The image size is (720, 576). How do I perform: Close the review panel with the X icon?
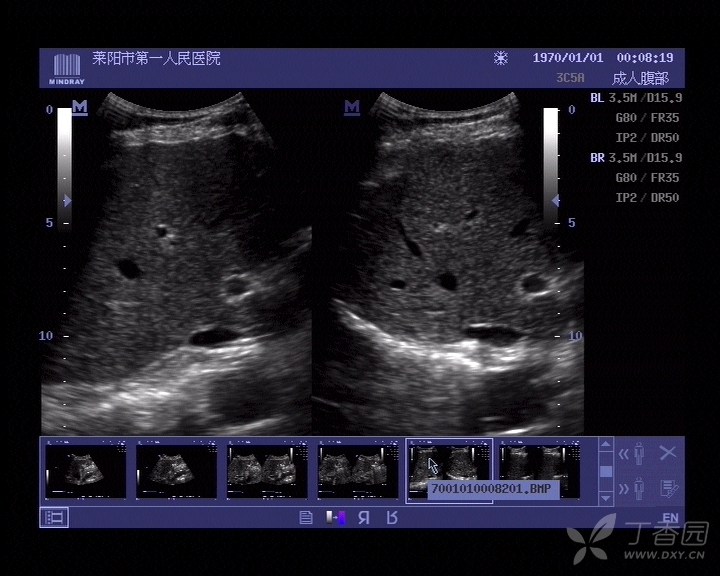[668, 452]
